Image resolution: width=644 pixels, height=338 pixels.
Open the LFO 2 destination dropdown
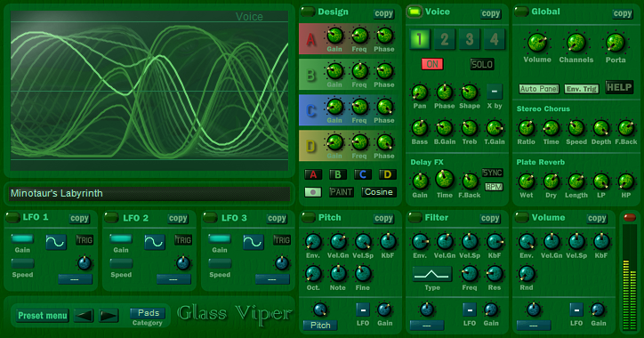click(173, 279)
